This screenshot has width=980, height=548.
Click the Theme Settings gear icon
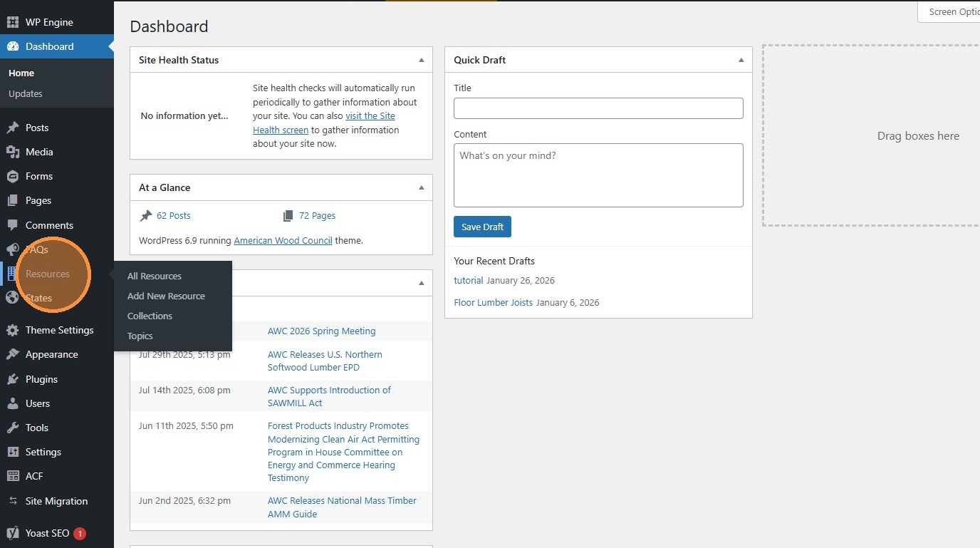13,331
